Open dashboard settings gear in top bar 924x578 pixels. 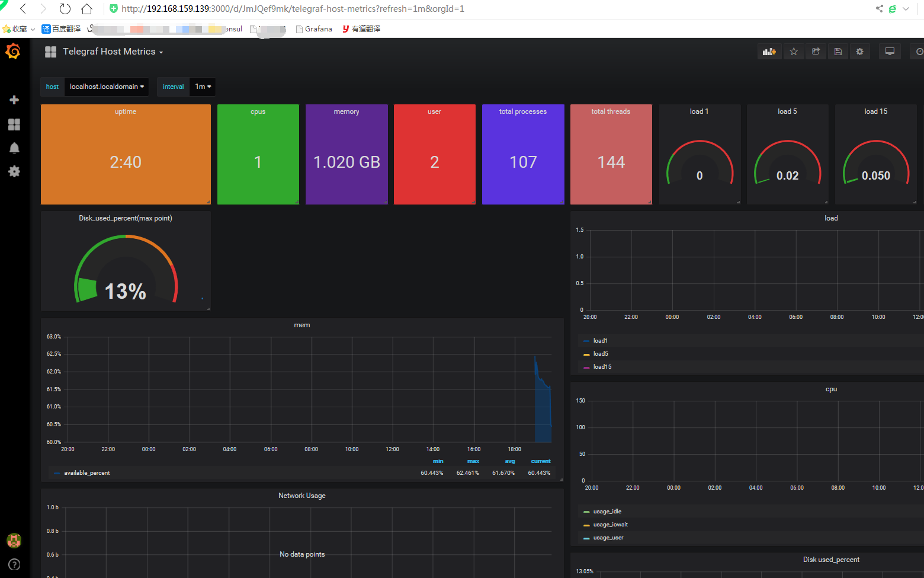click(x=859, y=52)
